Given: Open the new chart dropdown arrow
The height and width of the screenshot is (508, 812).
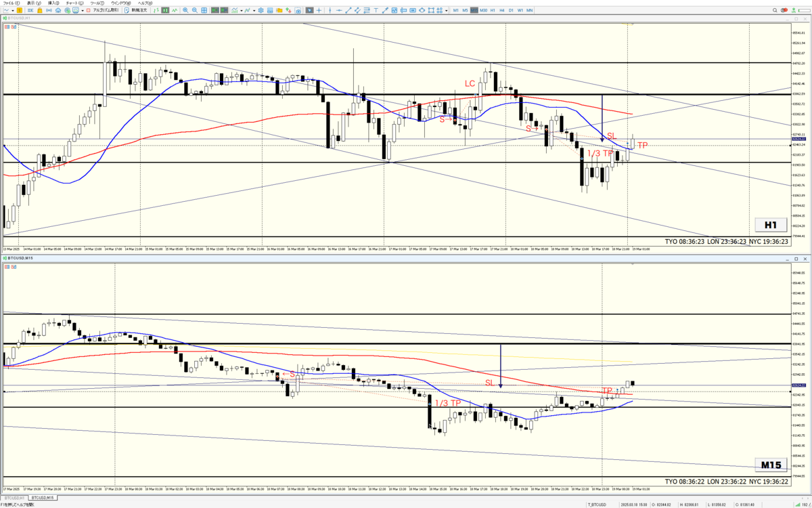Looking at the screenshot, I should [13, 10].
